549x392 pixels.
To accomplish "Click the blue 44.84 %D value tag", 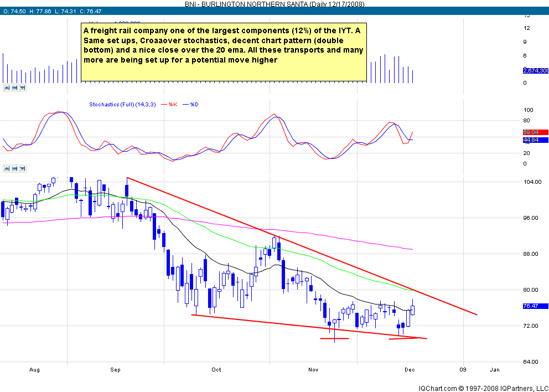I will pos(536,140).
